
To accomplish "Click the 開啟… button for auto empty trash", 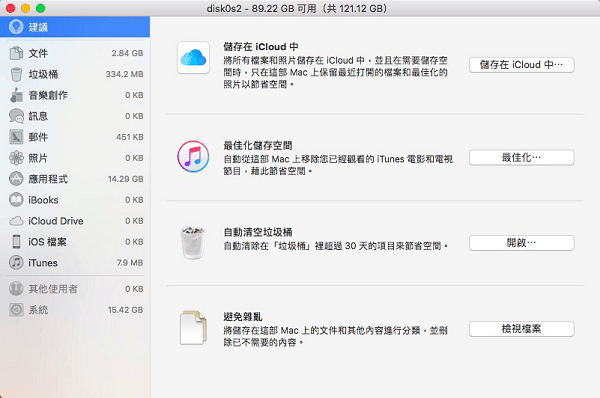I will pos(522,243).
